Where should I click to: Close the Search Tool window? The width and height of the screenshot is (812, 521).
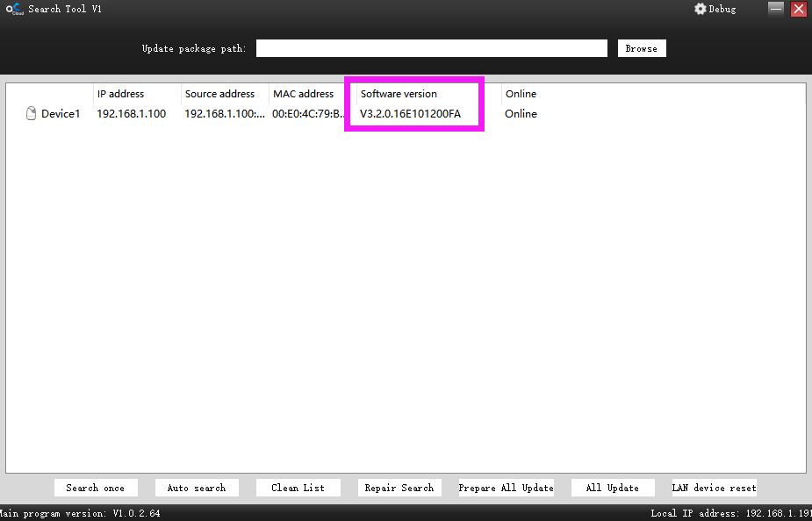click(799, 9)
